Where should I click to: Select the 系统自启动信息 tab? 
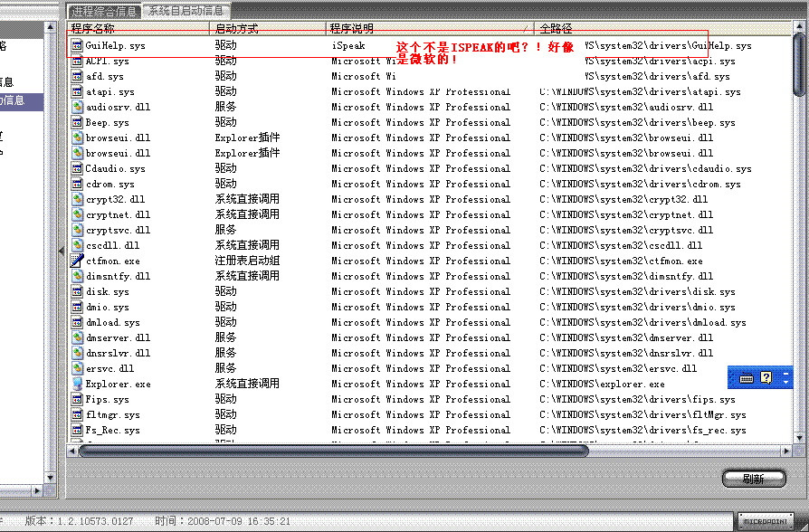point(186,11)
